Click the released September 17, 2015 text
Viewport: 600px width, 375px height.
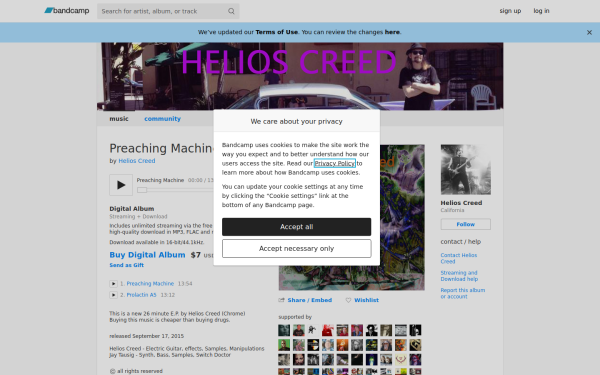147,336
